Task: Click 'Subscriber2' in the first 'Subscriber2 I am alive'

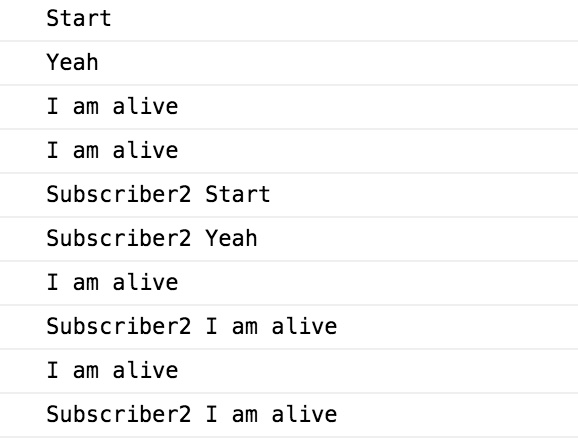Action: (x=119, y=326)
